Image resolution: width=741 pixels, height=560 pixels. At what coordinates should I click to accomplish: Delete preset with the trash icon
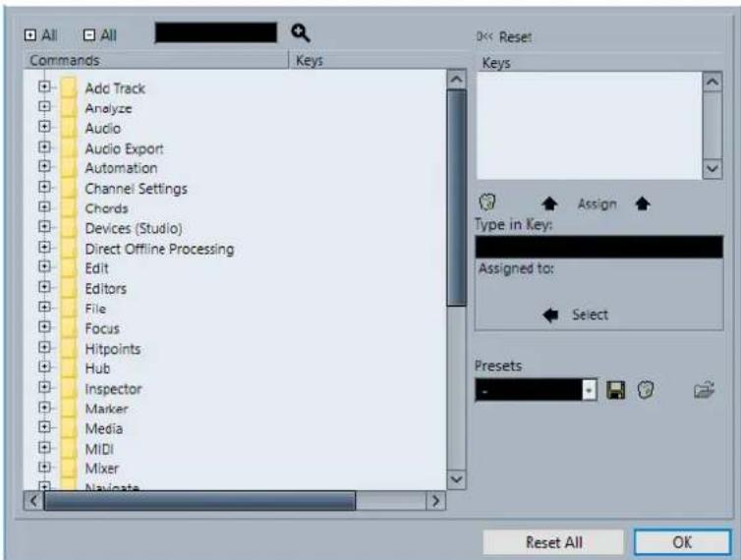pyautogui.click(x=646, y=390)
